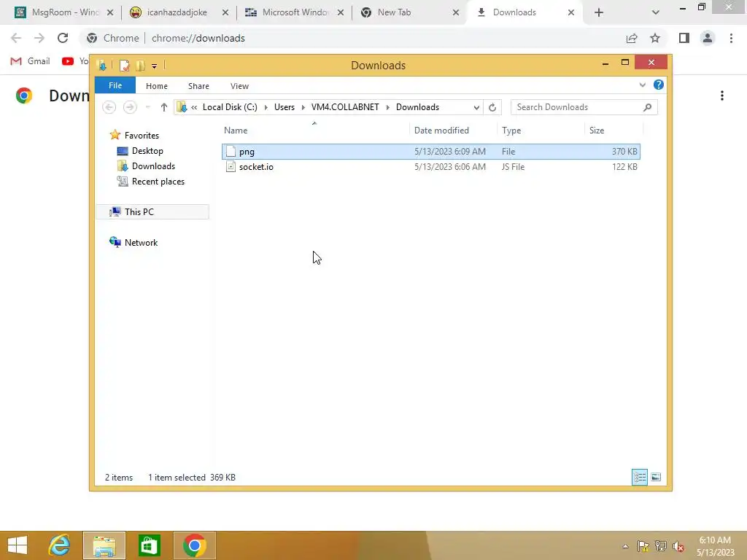Switch to Large icons view in status bar
The width and height of the screenshot is (747, 560).
tap(656, 477)
